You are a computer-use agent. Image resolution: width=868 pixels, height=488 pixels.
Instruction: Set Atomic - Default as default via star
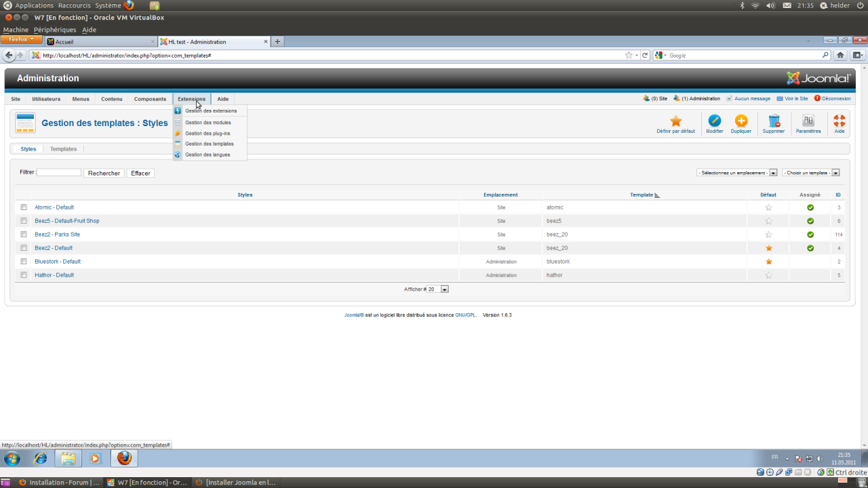point(768,207)
